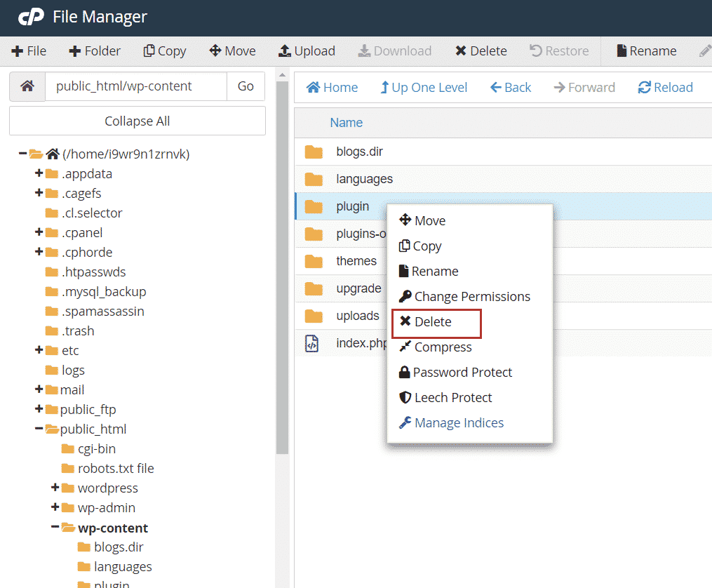Collapse the /home/i9wr9n1zrnvk root node
The width and height of the screenshot is (712, 588).
point(22,154)
